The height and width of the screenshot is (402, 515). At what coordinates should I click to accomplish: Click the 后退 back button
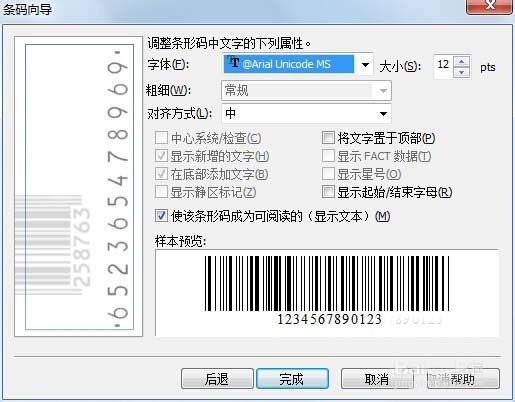click(217, 379)
